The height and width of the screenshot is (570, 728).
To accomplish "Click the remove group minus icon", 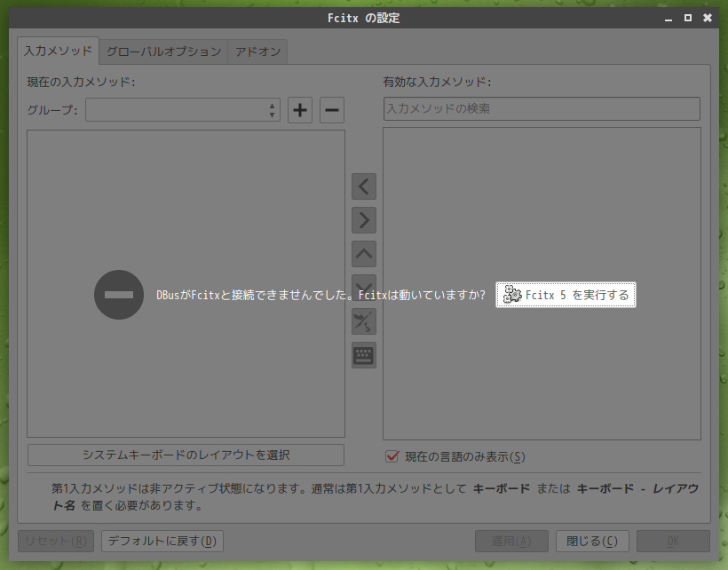I will coord(332,110).
